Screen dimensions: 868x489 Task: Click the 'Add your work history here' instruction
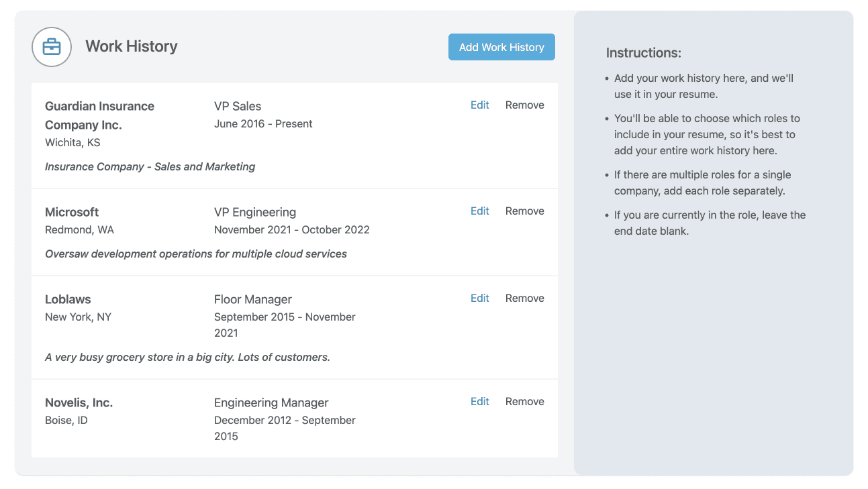[x=704, y=87]
